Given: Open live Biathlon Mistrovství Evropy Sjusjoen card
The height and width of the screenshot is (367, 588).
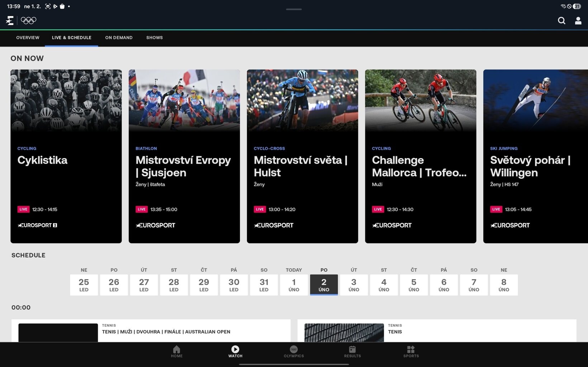Looking at the screenshot, I should [184, 156].
